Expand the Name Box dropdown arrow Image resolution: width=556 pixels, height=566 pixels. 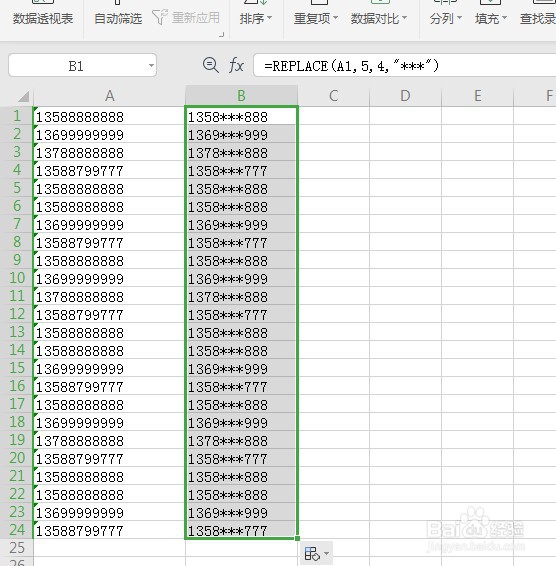coord(151,66)
